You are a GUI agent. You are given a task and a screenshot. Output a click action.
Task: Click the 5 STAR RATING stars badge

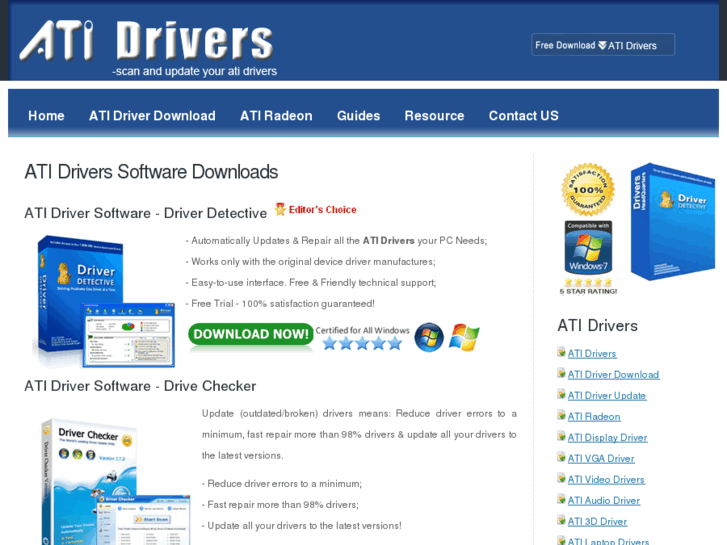(x=588, y=287)
